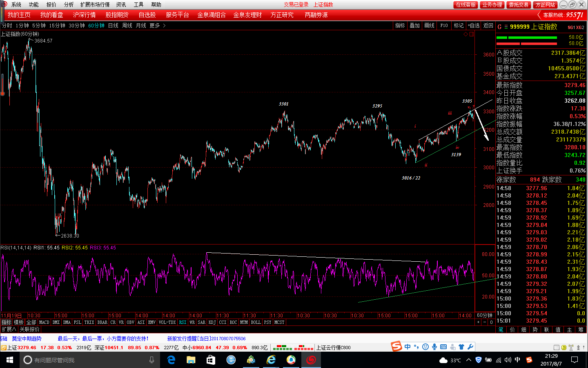Click the zoom out − button below chart

pyautogui.click(x=485, y=322)
